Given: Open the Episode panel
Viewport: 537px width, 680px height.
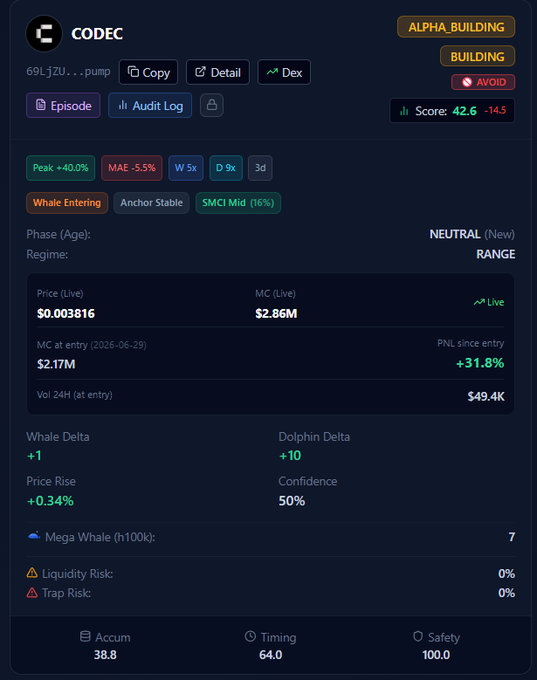Looking at the screenshot, I should pos(63,105).
